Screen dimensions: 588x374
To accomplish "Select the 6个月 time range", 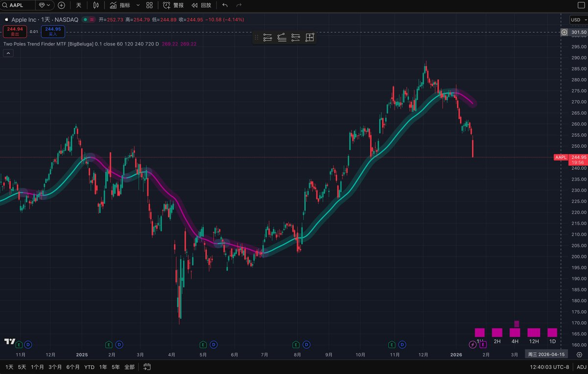I will [x=73, y=367].
